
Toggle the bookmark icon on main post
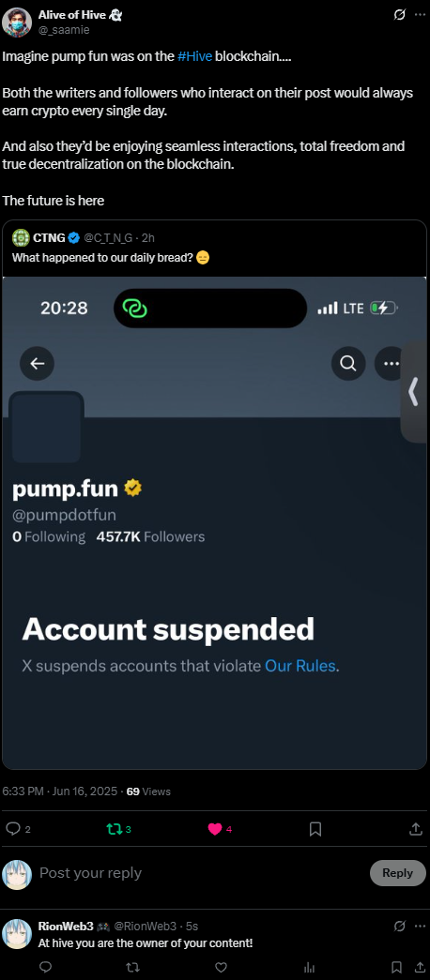pos(315,829)
